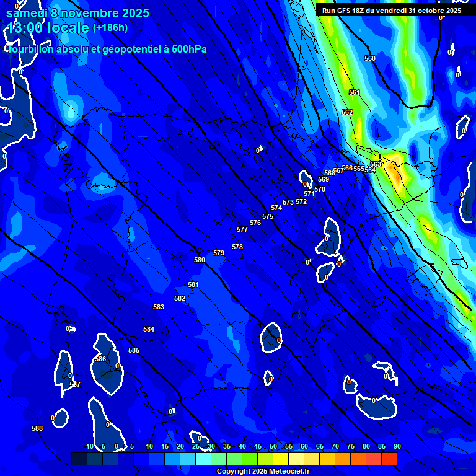Click the red swatch at legend's right end
Viewport: 476px width, 476px height.
click(389, 459)
